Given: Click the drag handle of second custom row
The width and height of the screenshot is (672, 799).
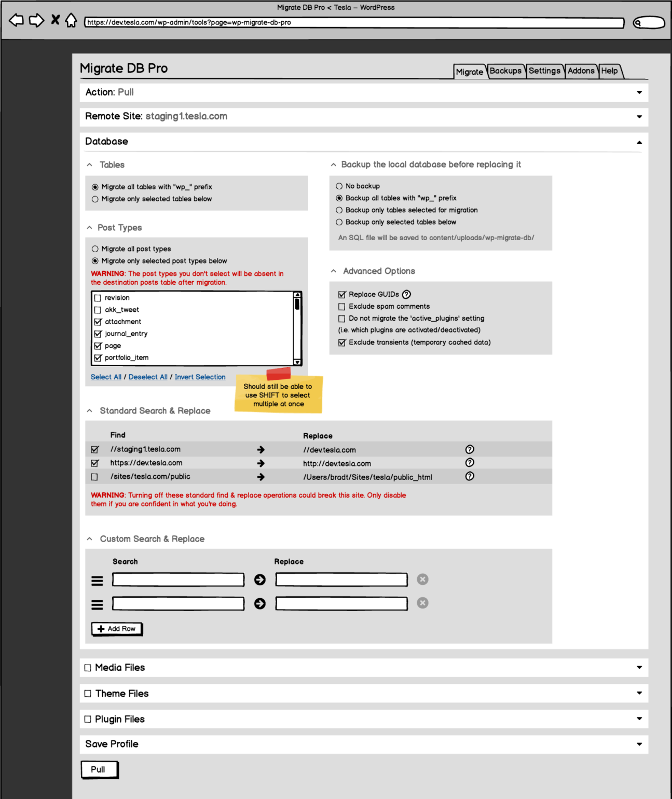Looking at the screenshot, I should 97,604.
